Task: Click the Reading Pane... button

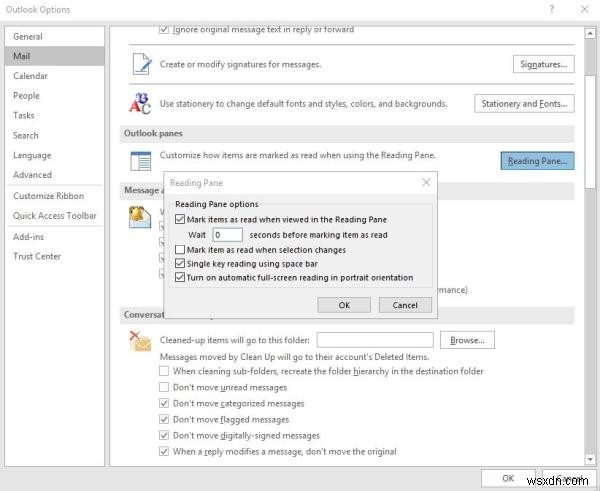Action: point(537,161)
